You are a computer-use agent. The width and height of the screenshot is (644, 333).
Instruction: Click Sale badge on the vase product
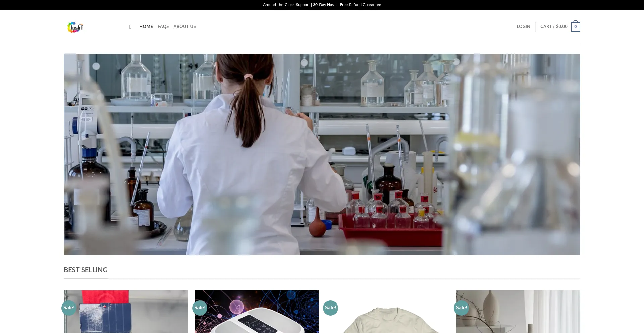tap(461, 308)
